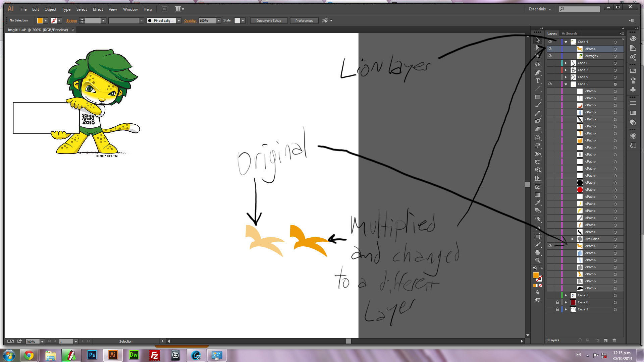Activate the Hand tool
Viewport: 644px width, 362px height.
538,252
